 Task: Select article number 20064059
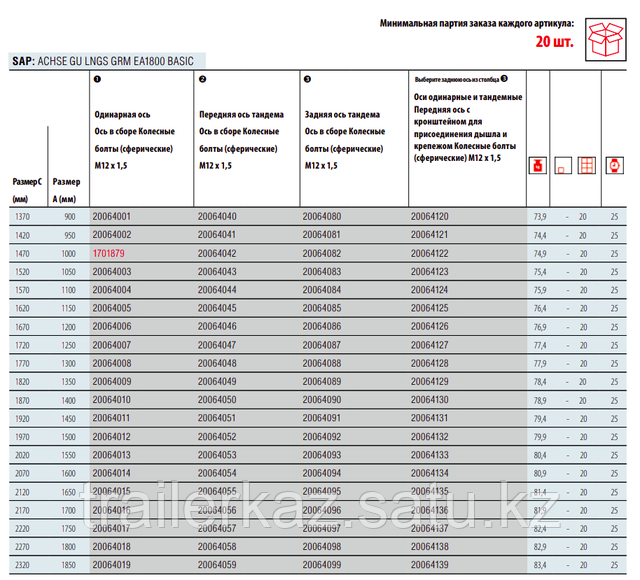(x=217, y=565)
